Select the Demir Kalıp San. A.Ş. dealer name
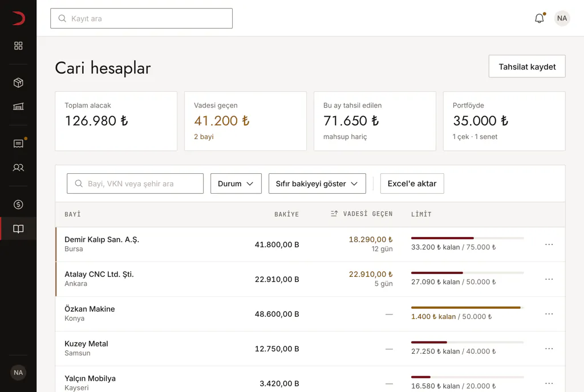The height and width of the screenshot is (392, 584). pyautogui.click(x=102, y=239)
